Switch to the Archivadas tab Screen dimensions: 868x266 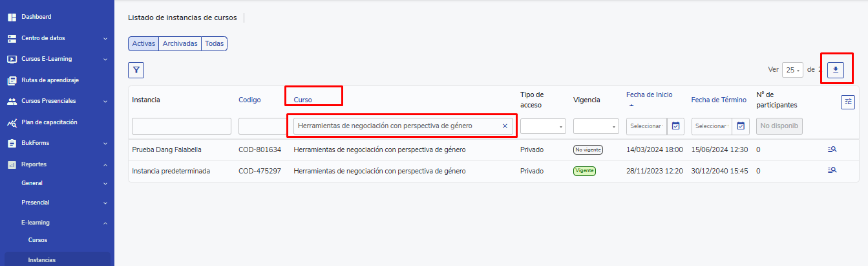[x=180, y=43]
